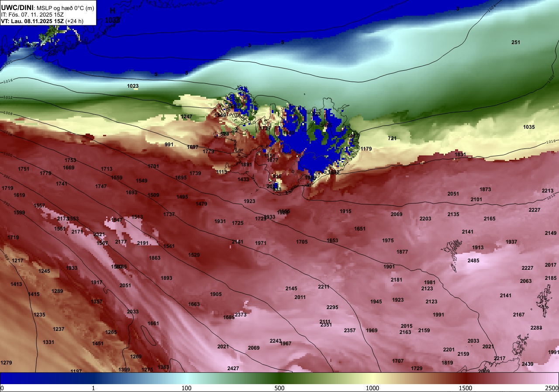Select the 2101 height value

(x=476, y=199)
